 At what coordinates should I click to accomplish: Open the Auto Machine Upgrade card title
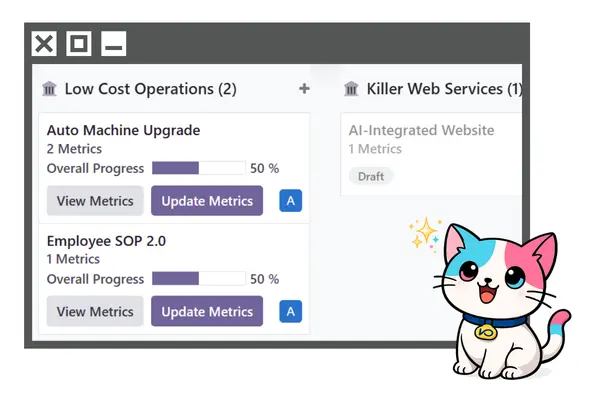point(123,130)
